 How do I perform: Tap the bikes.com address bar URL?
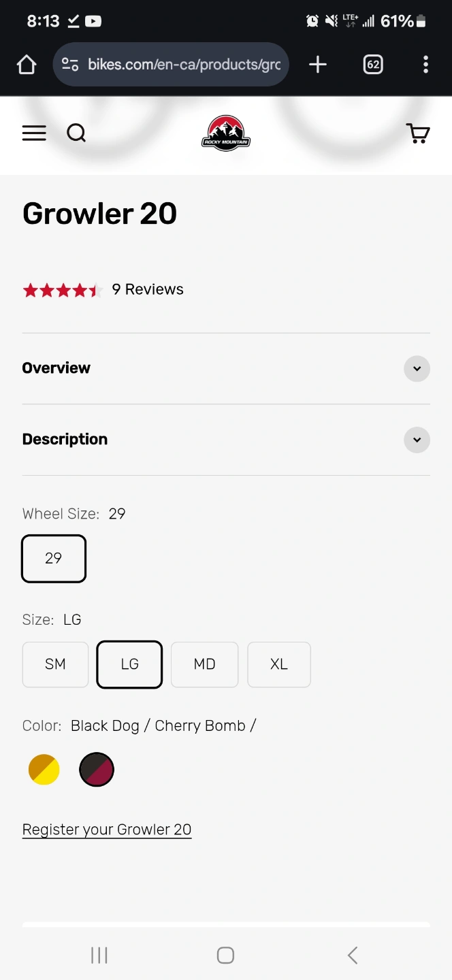pos(184,65)
